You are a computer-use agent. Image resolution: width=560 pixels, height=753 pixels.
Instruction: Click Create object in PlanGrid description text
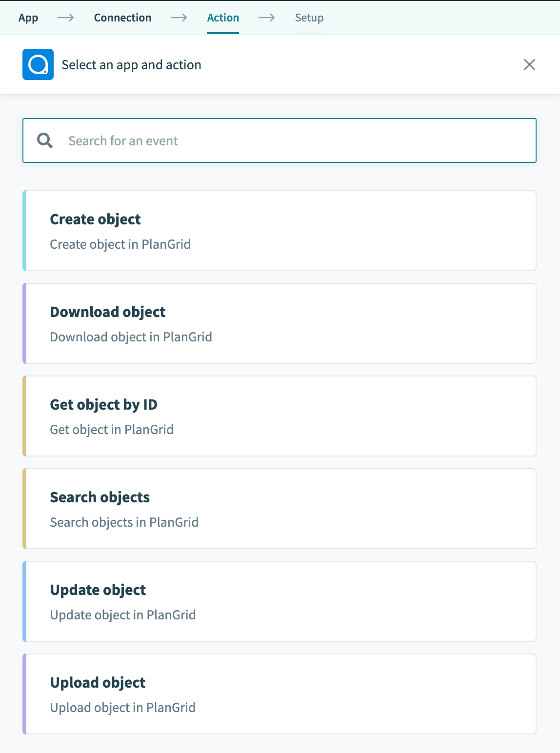point(120,244)
